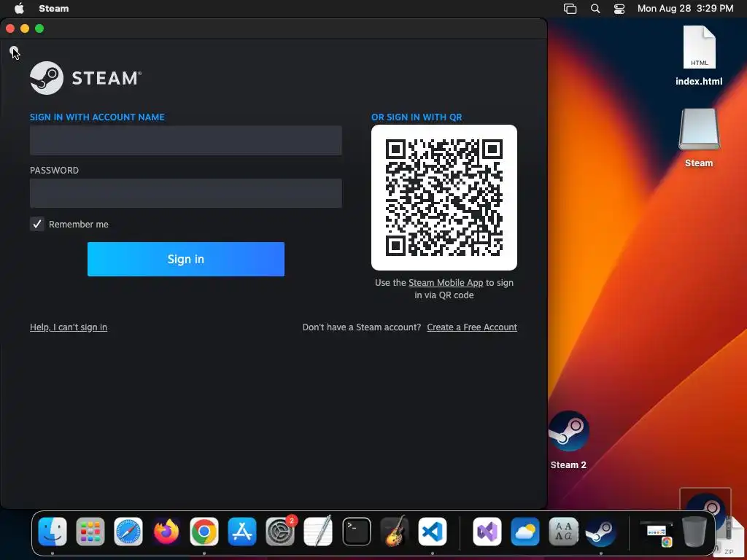Image resolution: width=747 pixels, height=560 pixels.
Task: Open Launchpad from the dock
Action: [x=90, y=531]
